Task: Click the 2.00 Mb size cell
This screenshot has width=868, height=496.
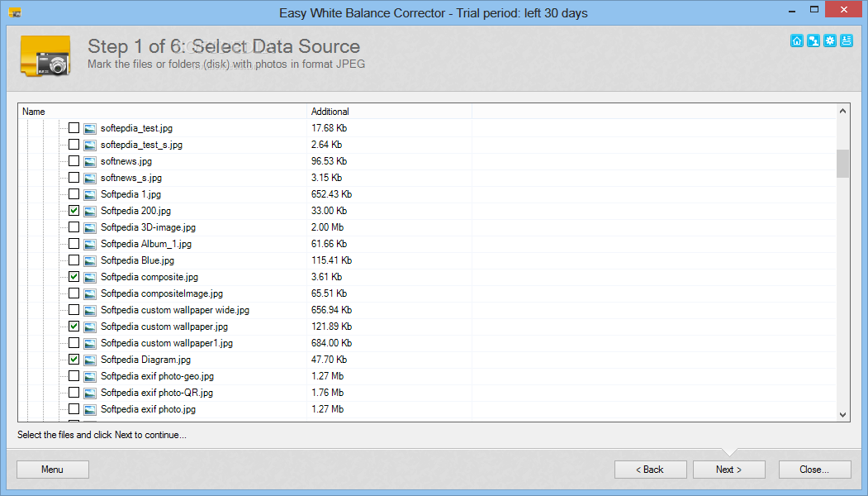Action: [327, 227]
